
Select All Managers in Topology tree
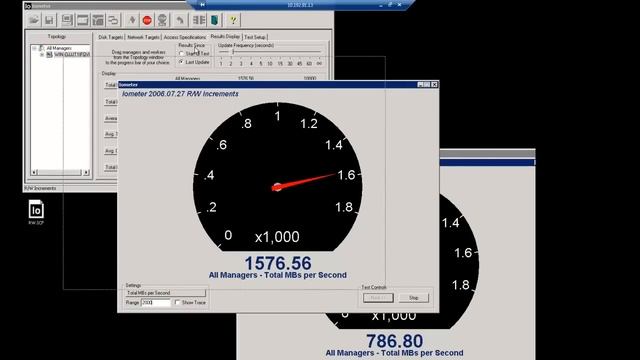tap(59, 48)
